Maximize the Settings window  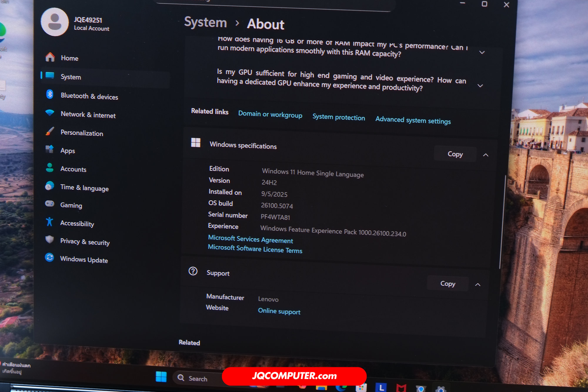(485, 4)
